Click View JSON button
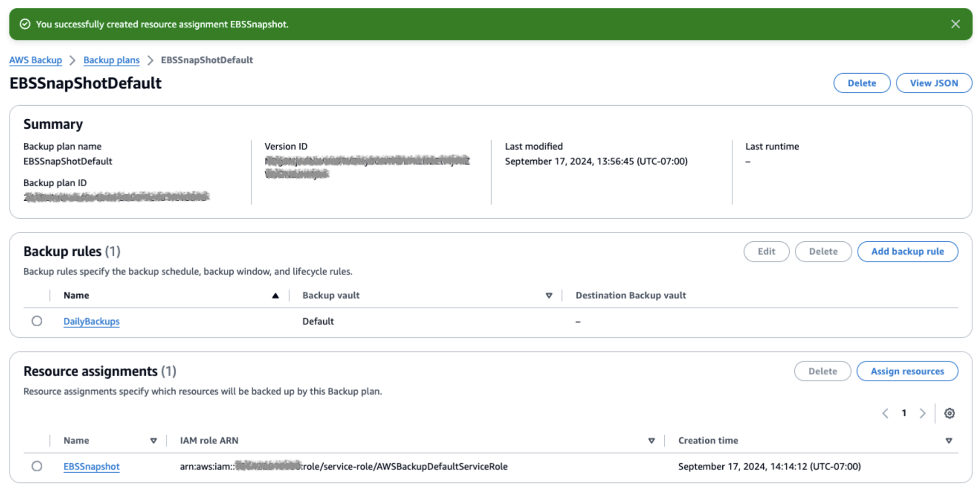The width and height of the screenshot is (980, 493). point(934,83)
